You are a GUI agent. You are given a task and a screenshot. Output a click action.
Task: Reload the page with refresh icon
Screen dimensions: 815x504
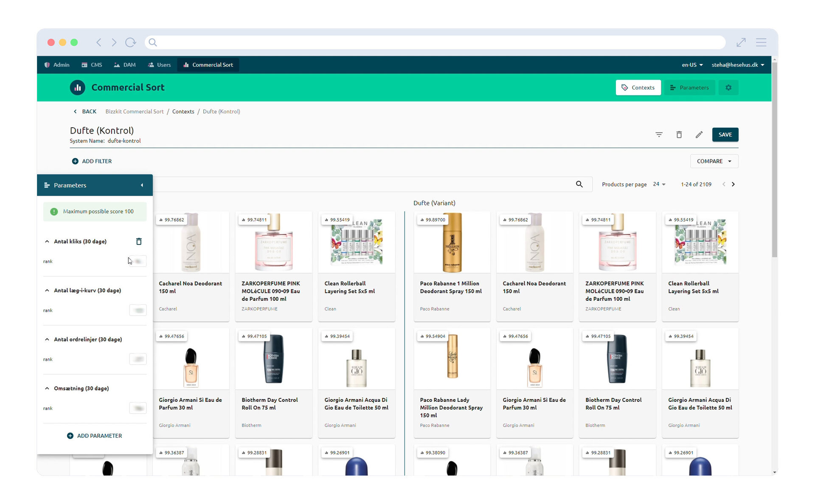point(130,42)
